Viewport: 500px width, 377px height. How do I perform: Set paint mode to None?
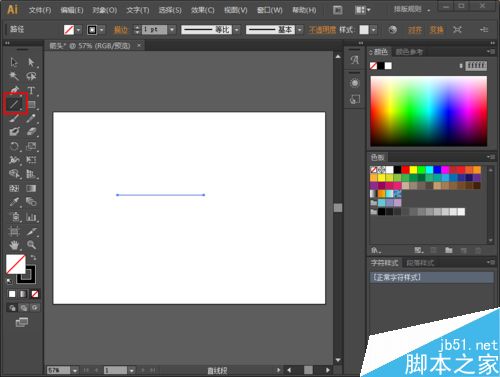click(x=35, y=294)
